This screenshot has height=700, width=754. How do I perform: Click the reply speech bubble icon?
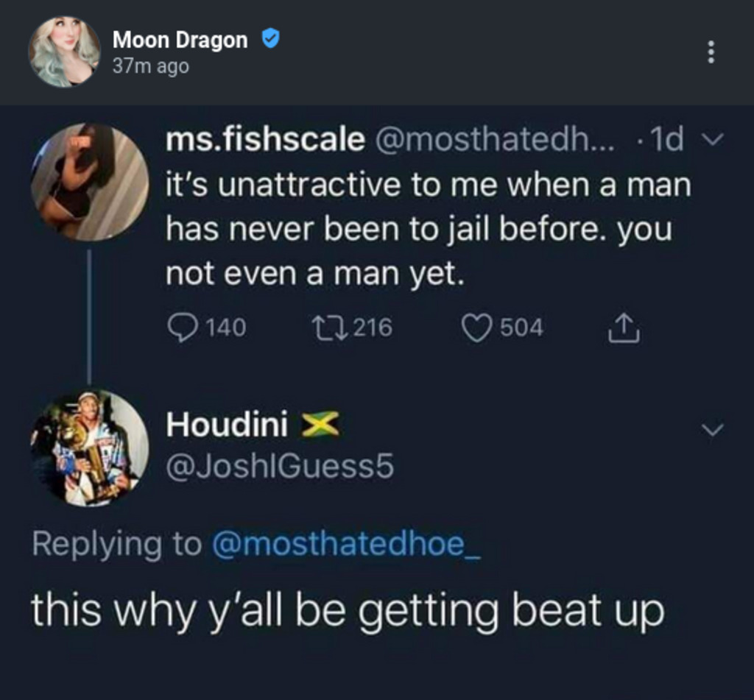click(x=183, y=328)
